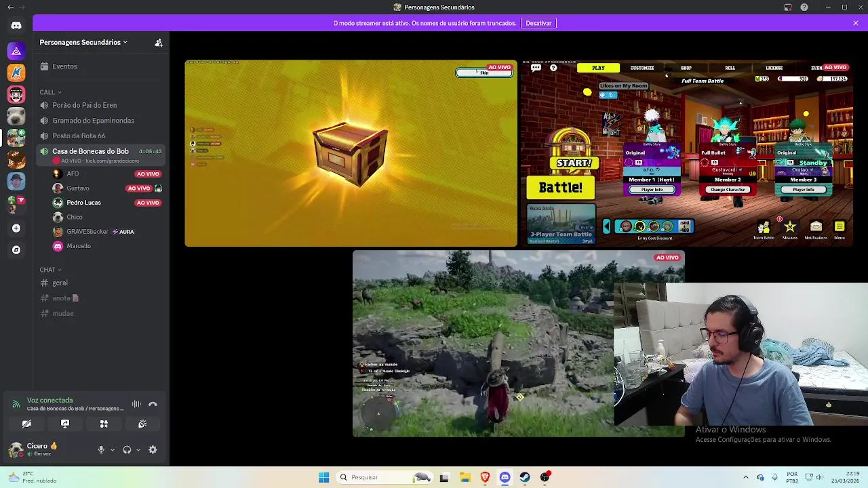Open File Explorer from the taskbar
The height and width of the screenshot is (488, 868).
tap(465, 477)
